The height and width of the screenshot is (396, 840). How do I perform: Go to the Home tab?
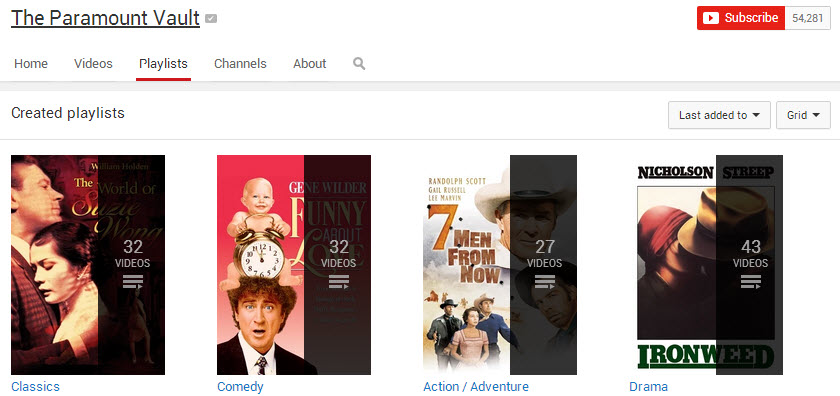tap(31, 64)
